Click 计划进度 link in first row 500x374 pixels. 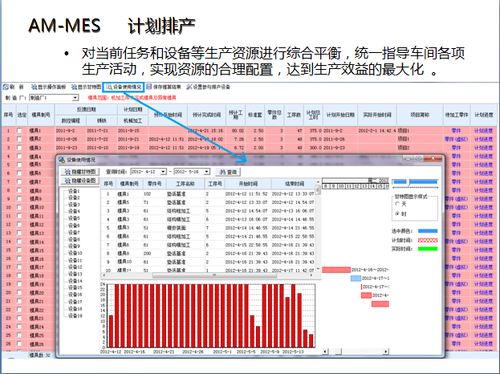click(x=483, y=131)
